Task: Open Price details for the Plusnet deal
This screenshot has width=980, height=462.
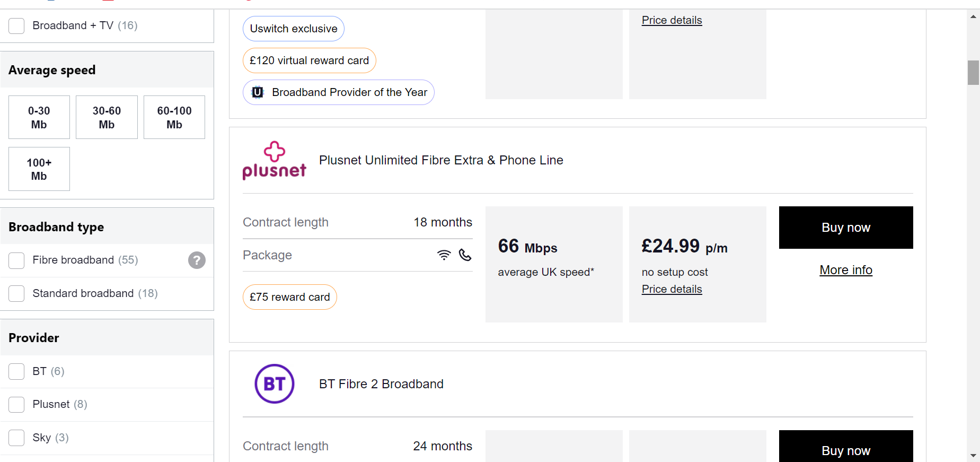Action: click(x=671, y=289)
